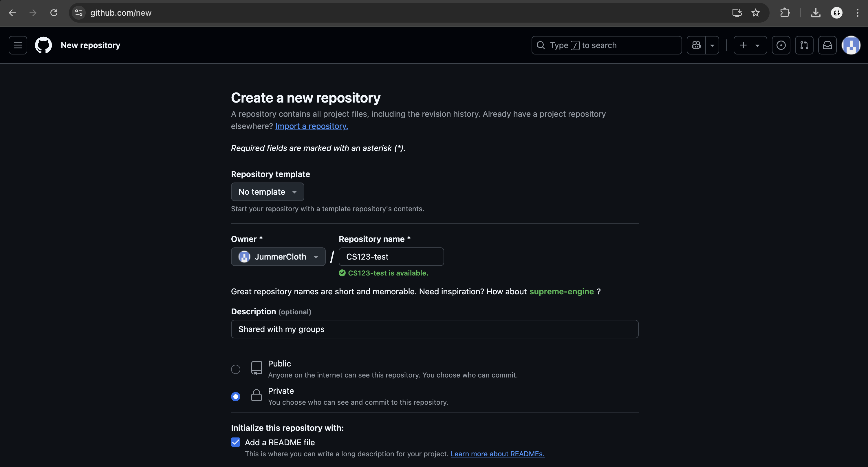The image size is (868, 467).
Task: Open the Create new plus menu
Action: click(x=750, y=45)
